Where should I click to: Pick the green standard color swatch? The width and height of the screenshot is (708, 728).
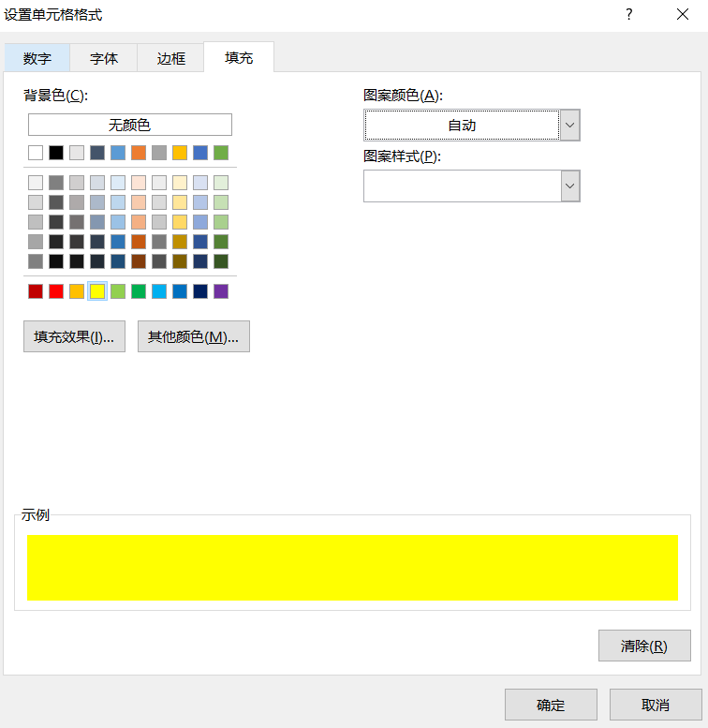[x=139, y=291]
